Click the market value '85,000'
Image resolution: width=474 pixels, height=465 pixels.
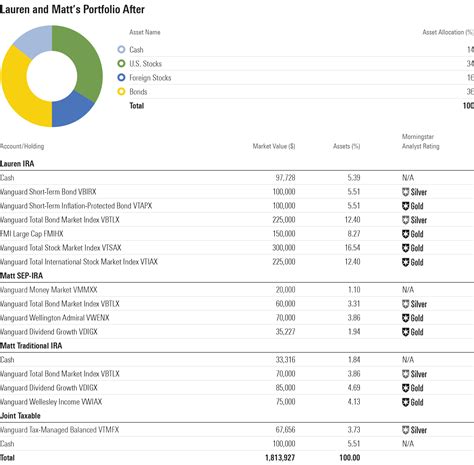tap(285, 388)
